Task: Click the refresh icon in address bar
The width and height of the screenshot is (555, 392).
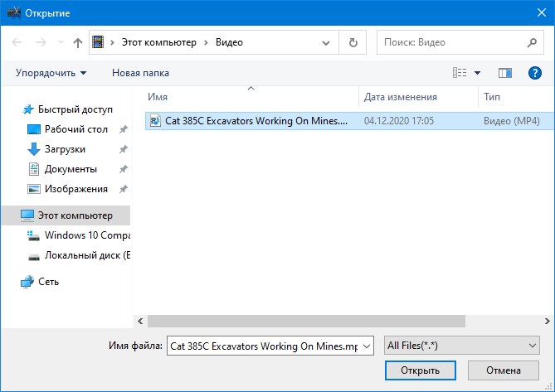Action: pyautogui.click(x=353, y=42)
